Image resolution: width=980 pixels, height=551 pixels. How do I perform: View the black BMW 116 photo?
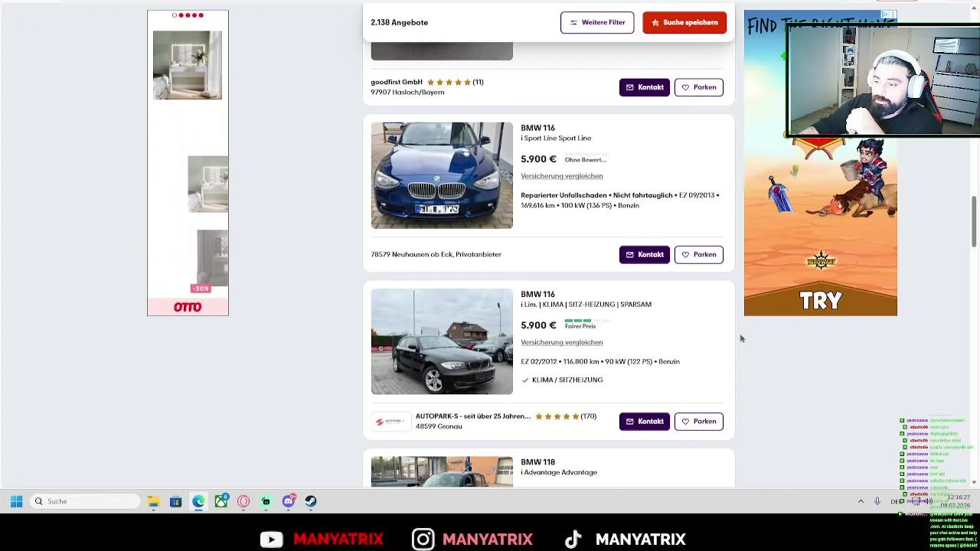(442, 341)
